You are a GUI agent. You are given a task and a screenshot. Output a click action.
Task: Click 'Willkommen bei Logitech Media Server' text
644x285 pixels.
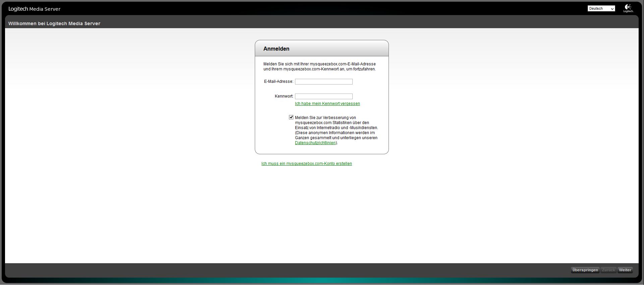(x=54, y=23)
